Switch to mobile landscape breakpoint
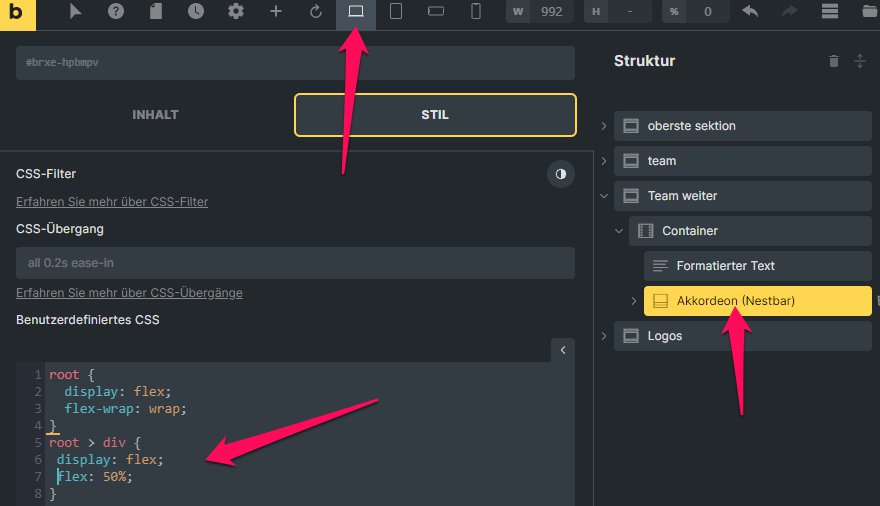Image resolution: width=880 pixels, height=506 pixels. (436, 11)
